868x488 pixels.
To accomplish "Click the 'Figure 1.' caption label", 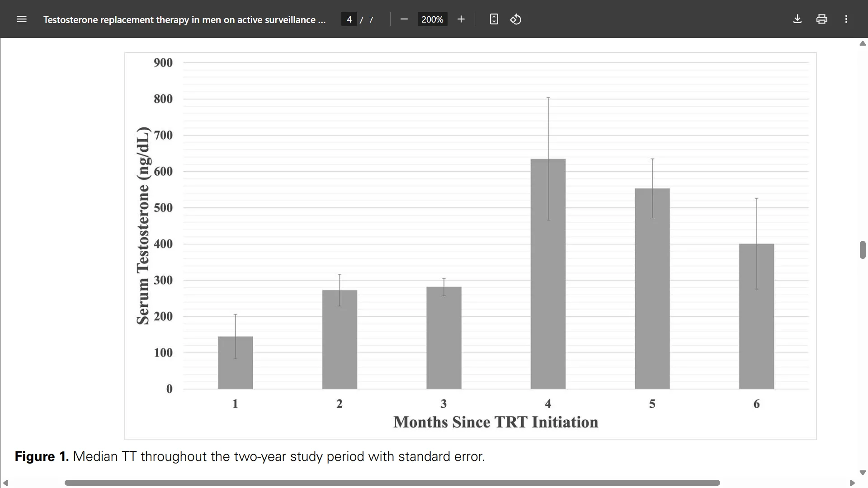I will [x=42, y=456].
